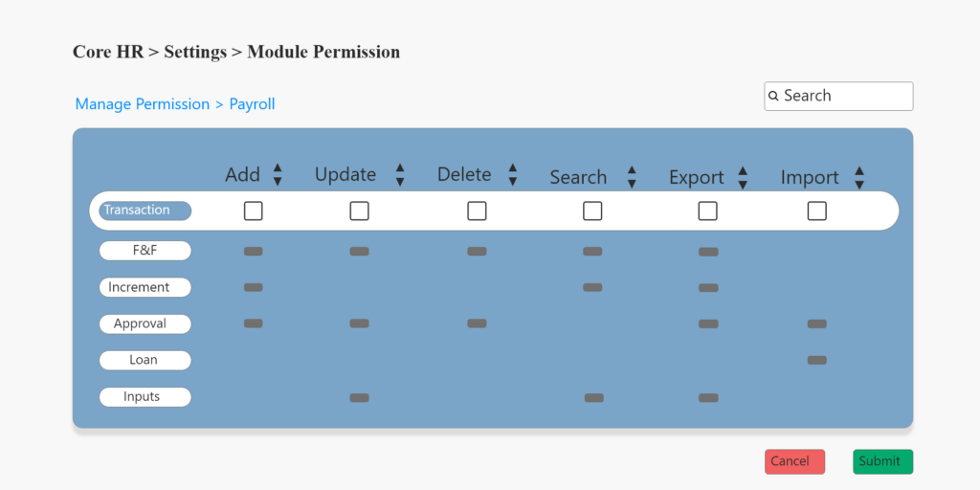Select the Increment module row
Screen dimensions: 980x490
click(x=145, y=287)
